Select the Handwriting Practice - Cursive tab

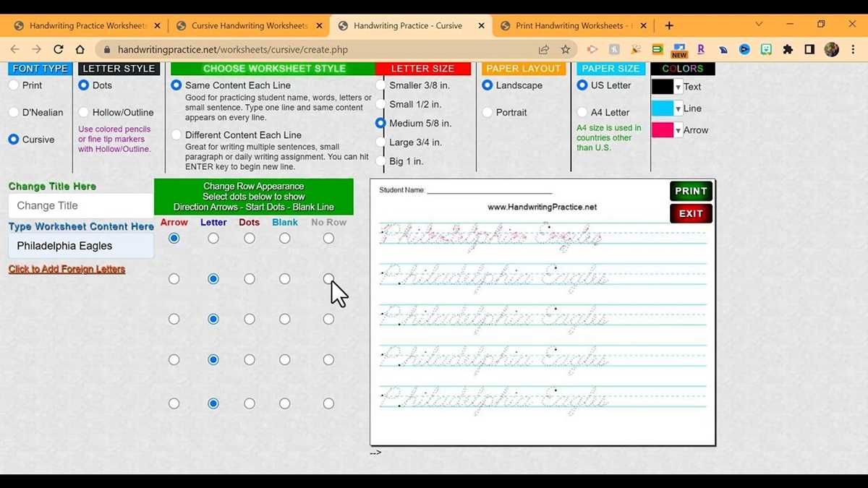(x=410, y=25)
